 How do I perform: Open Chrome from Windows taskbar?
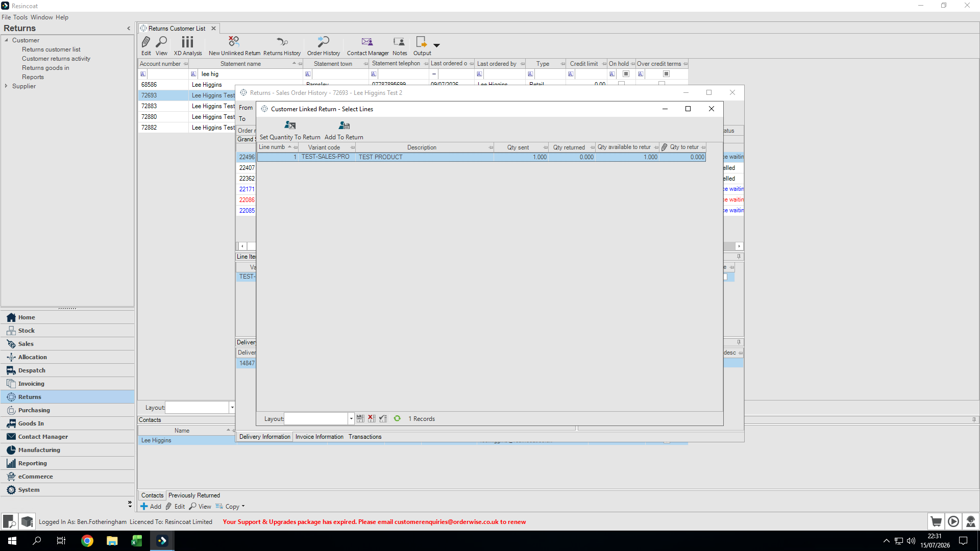pos(87,541)
